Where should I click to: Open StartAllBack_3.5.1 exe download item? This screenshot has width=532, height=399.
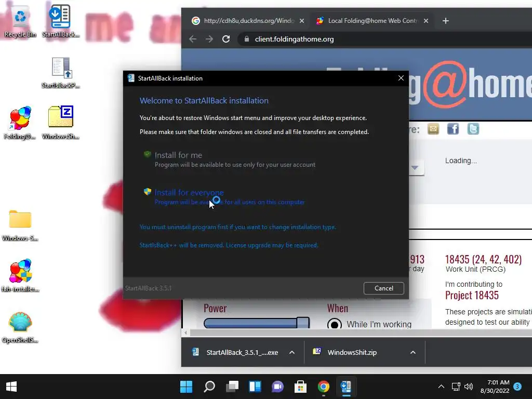click(236, 352)
